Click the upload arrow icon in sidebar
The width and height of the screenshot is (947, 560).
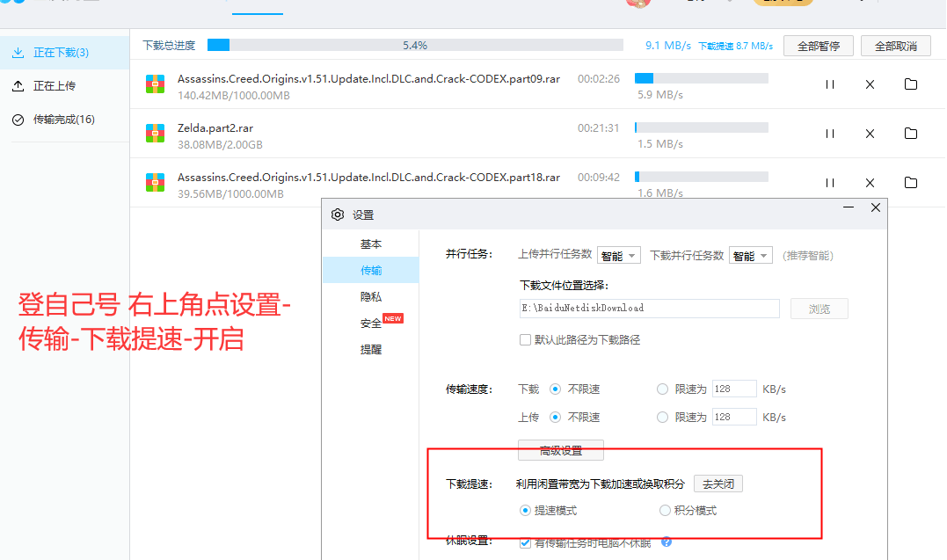pyautogui.click(x=18, y=86)
